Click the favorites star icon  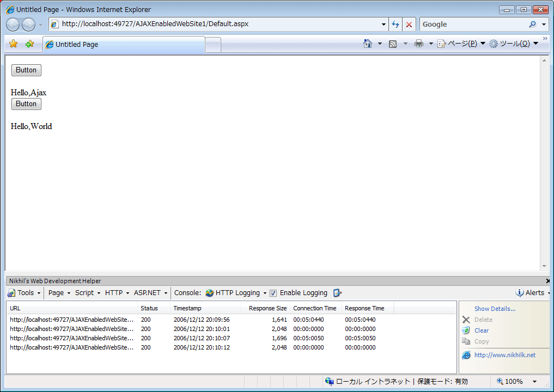click(x=13, y=43)
